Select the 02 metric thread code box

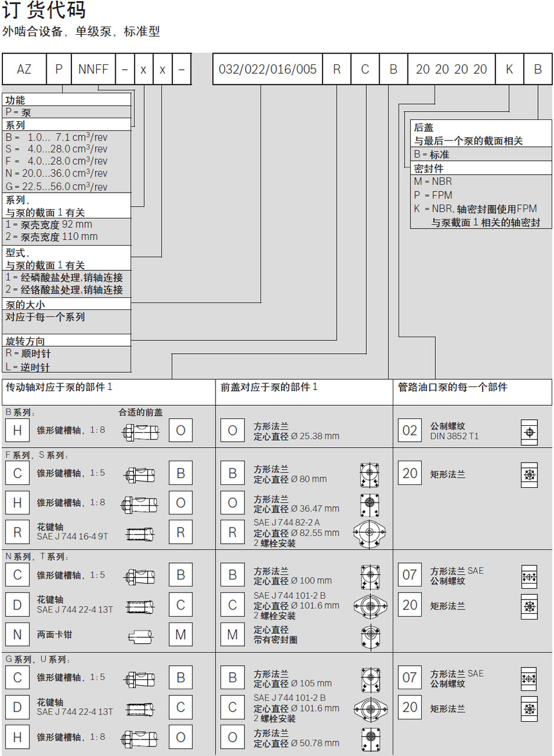coord(409,431)
